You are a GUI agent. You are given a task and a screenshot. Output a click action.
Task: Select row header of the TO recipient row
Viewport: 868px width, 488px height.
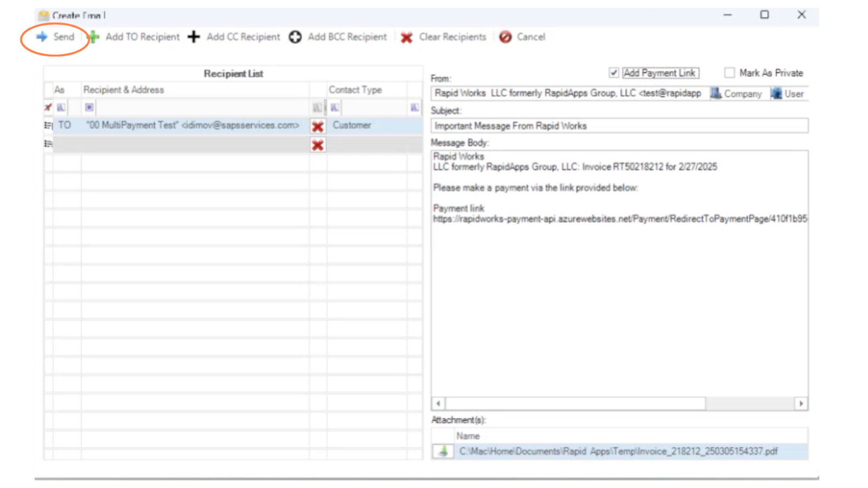coord(48,126)
